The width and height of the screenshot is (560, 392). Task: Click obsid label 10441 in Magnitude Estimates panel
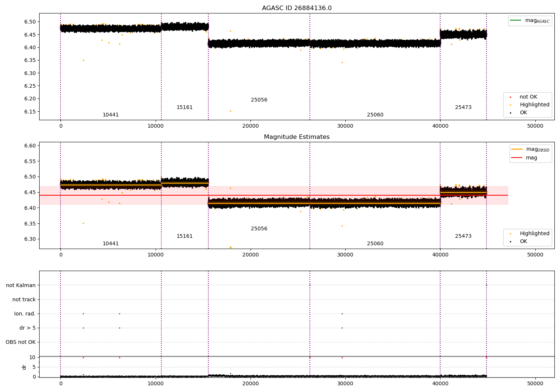click(x=111, y=244)
